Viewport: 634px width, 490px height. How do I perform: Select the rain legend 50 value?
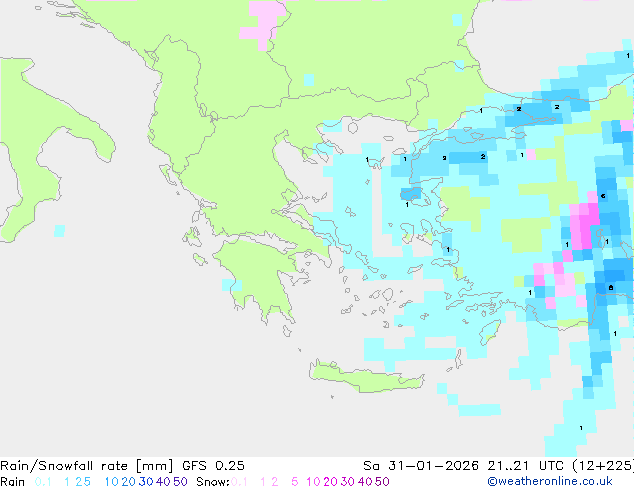pyautogui.click(x=180, y=482)
